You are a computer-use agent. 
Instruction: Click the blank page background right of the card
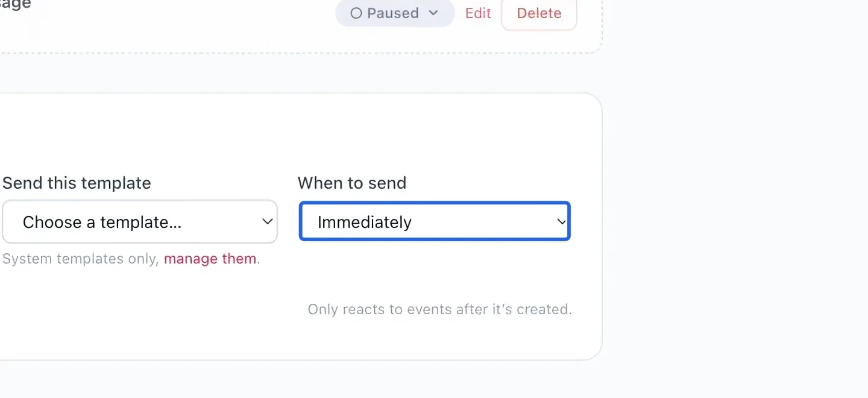coord(735,199)
